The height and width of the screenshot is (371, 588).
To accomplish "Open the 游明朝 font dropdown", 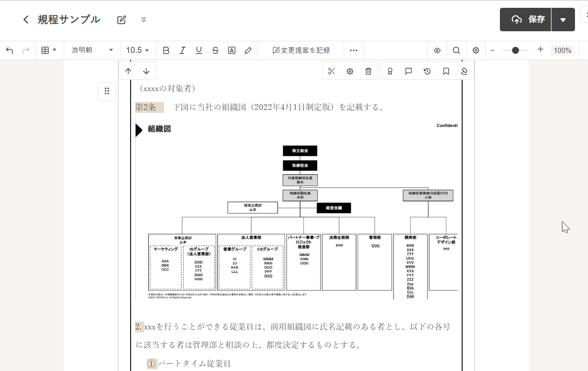I will (92, 50).
